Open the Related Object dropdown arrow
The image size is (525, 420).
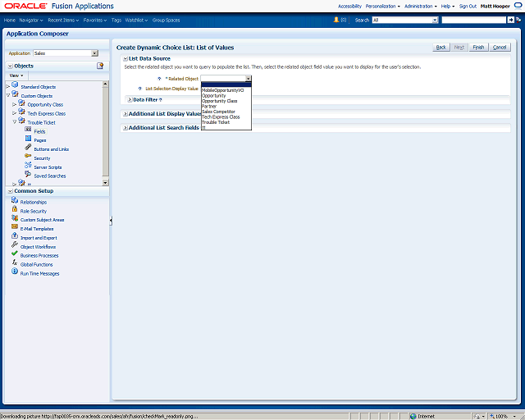coord(248,79)
